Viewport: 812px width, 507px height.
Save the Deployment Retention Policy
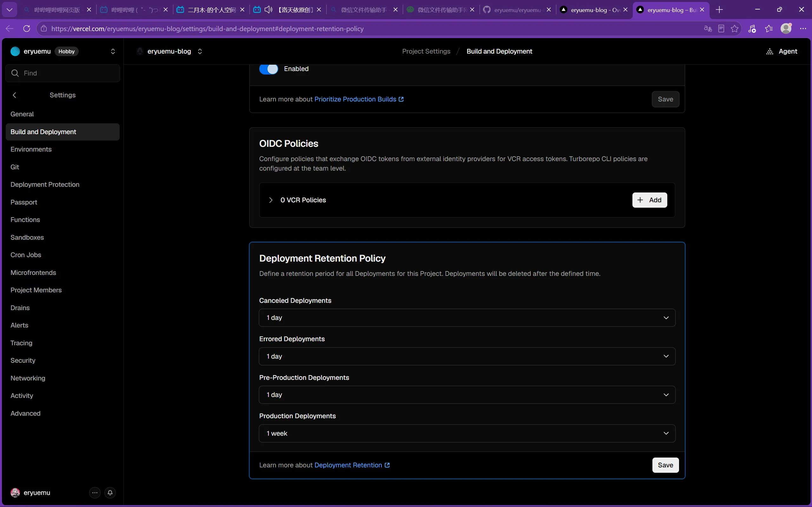pos(665,465)
